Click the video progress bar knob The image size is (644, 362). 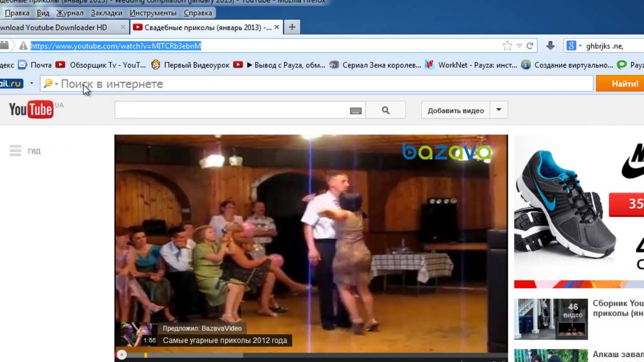tap(122, 355)
